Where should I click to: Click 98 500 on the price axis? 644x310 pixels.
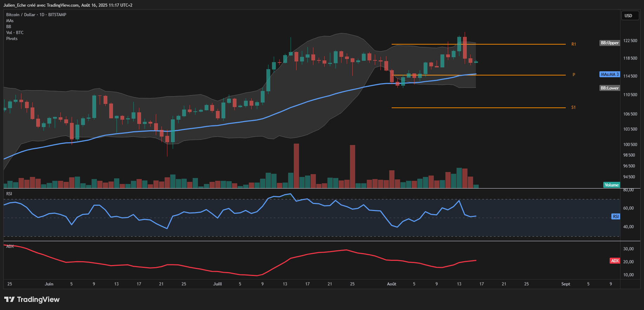point(629,155)
